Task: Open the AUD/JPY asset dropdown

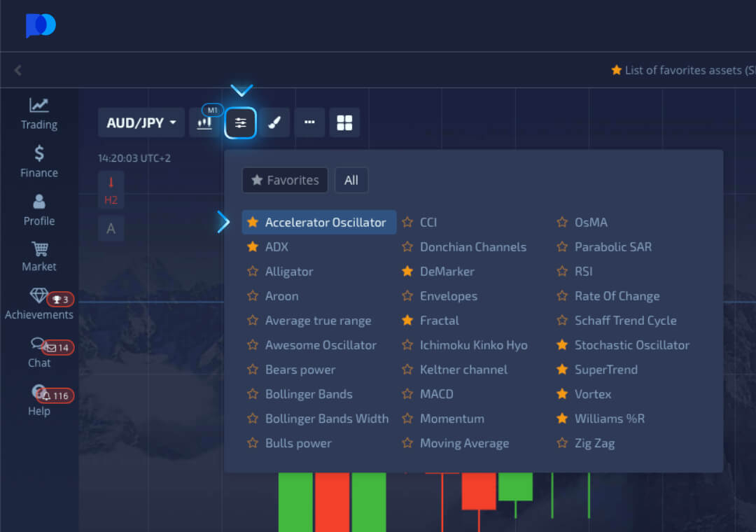Action: [x=141, y=122]
